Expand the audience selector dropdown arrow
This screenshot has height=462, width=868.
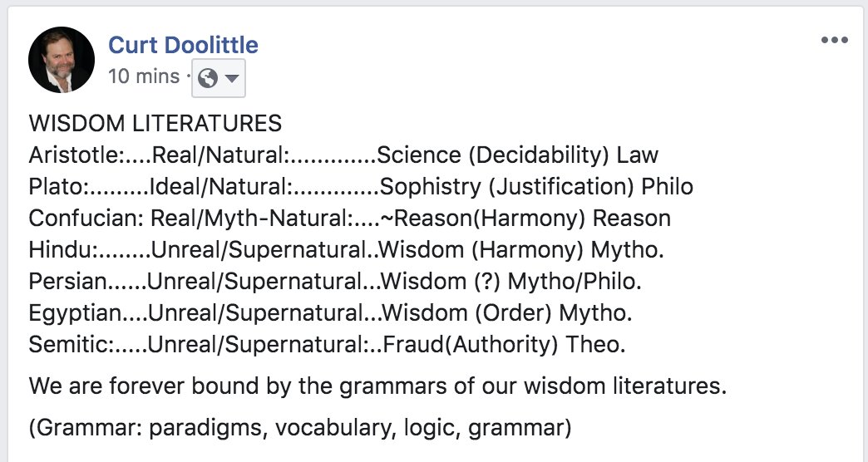pos(232,78)
